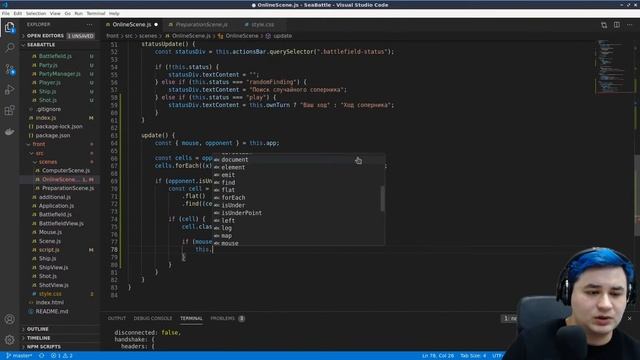Open editor More Actions ellipsis
Image resolution: width=640 pixels, height=360 pixels.
(629, 25)
